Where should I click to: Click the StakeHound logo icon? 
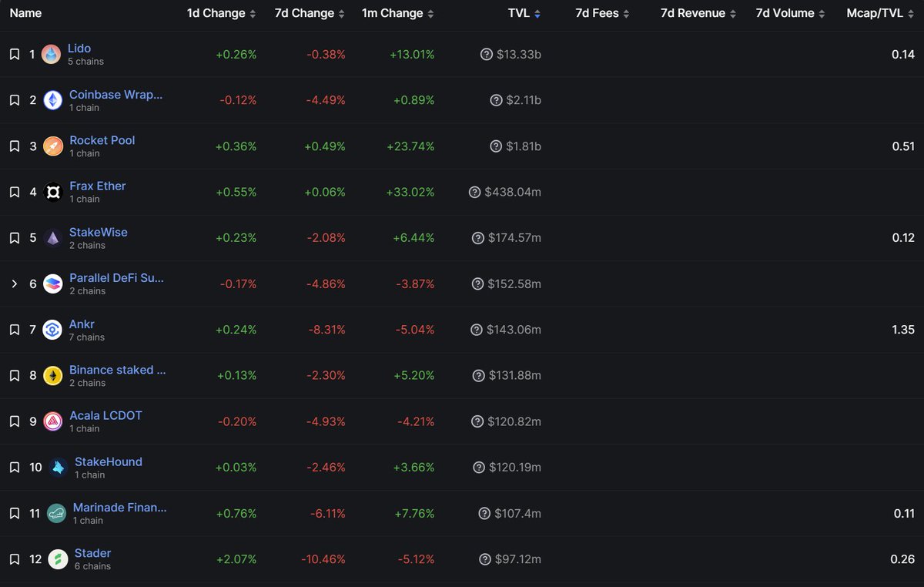tap(58, 468)
